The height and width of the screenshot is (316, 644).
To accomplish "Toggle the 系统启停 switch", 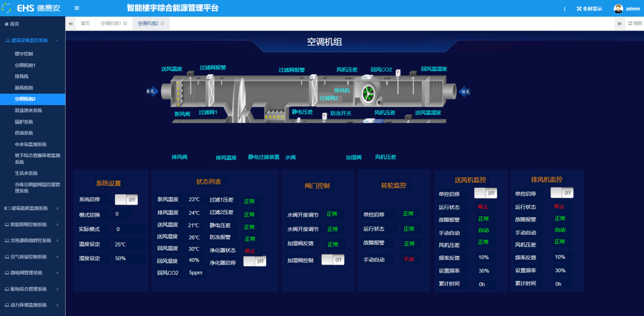I will [126, 200].
